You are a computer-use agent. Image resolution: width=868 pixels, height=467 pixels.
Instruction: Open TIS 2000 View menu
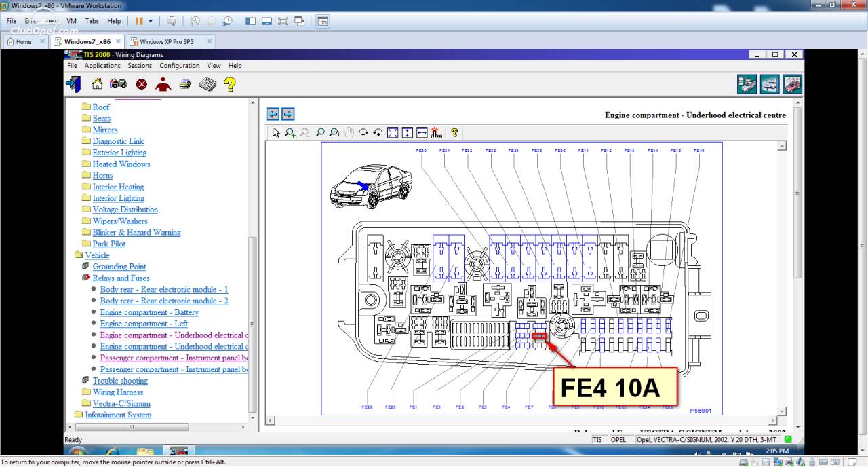pyautogui.click(x=214, y=66)
